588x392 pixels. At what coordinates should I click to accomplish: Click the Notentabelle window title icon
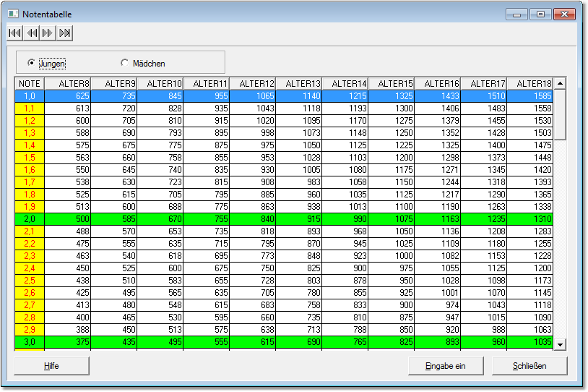tap(13, 14)
